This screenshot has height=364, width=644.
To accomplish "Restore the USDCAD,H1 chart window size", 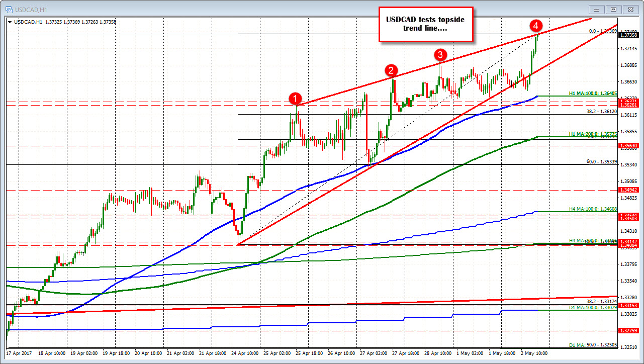I will pos(613,9).
